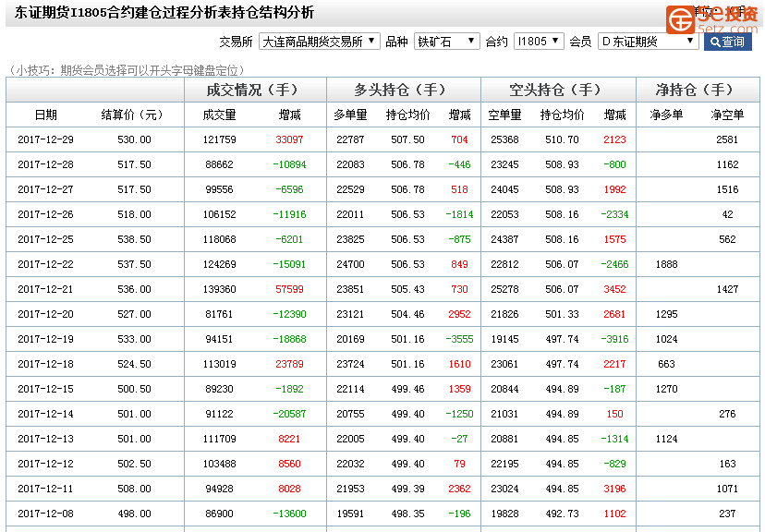Select the date 2017-12-29
The image size is (765, 532).
click(46, 140)
